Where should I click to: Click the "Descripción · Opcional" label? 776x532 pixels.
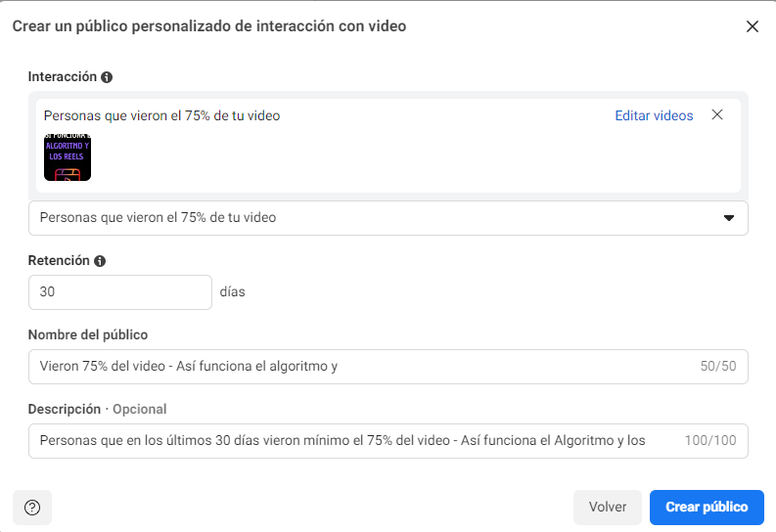(x=98, y=409)
